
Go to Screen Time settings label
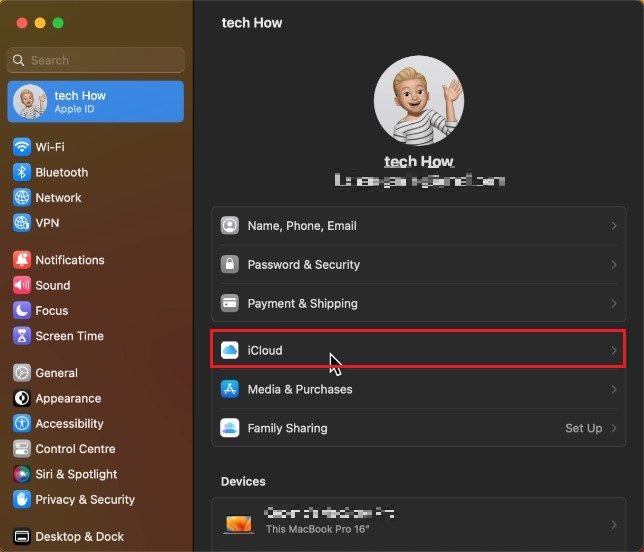pyautogui.click(x=69, y=336)
